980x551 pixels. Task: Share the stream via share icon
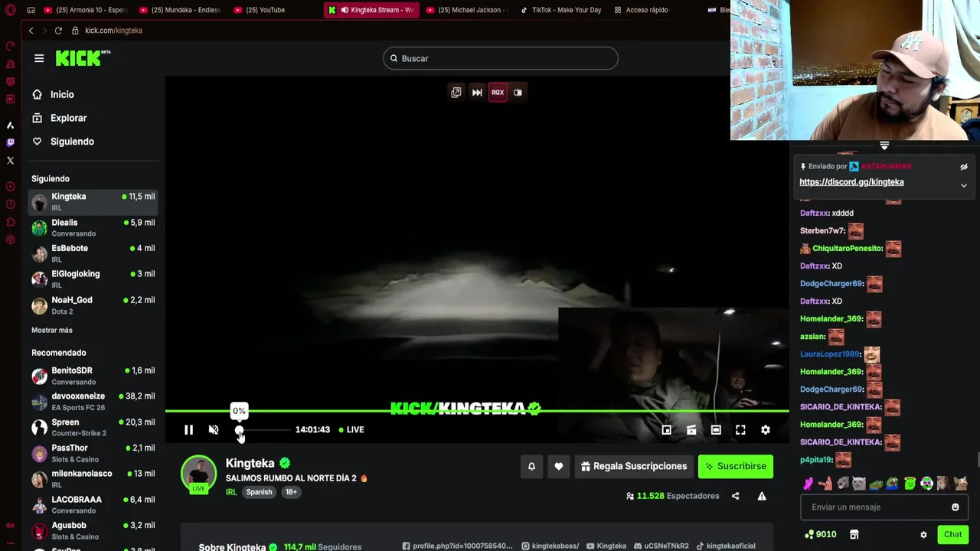click(x=735, y=496)
